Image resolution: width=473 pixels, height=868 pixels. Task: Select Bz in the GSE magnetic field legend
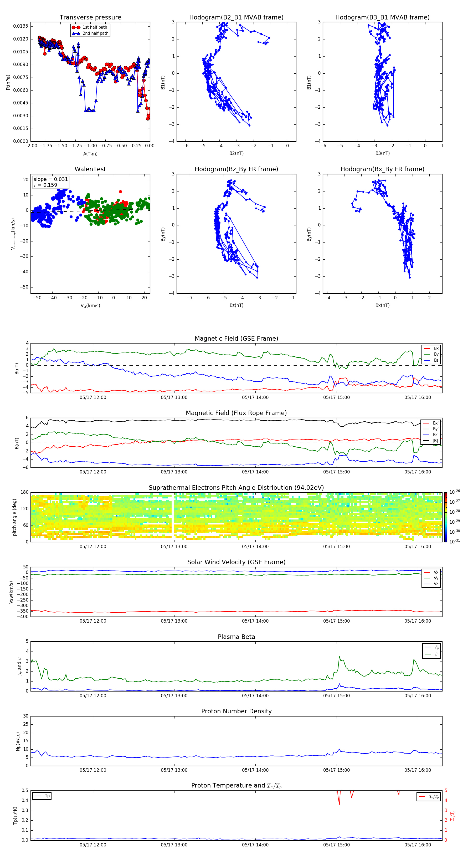pos(431,360)
